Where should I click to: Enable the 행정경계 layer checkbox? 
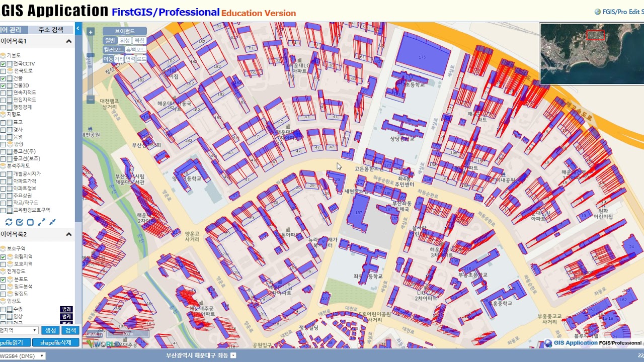pos(3,107)
